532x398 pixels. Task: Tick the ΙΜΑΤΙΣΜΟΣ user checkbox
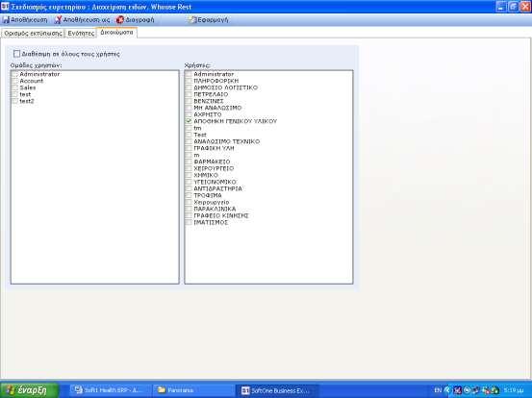(x=189, y=222)
